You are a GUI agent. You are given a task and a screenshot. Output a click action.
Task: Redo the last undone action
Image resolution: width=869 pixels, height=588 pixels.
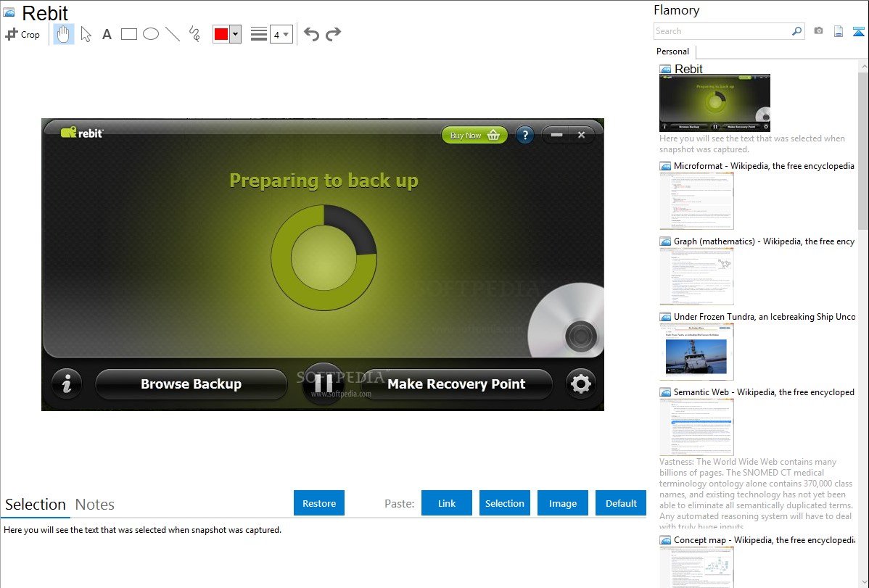point(333,34)
